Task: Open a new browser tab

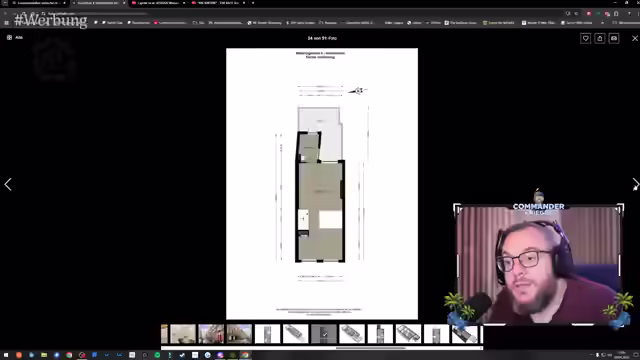Action: [253, 3]
